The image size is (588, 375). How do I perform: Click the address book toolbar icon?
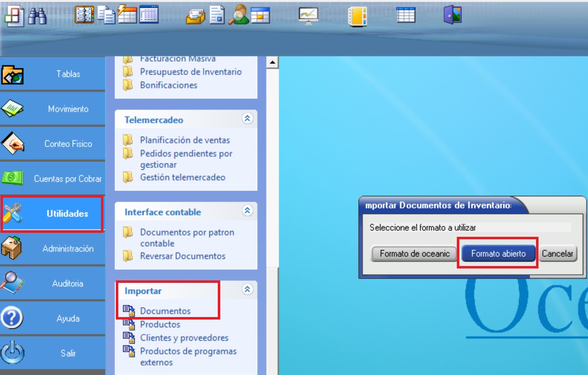coord(84,15)
